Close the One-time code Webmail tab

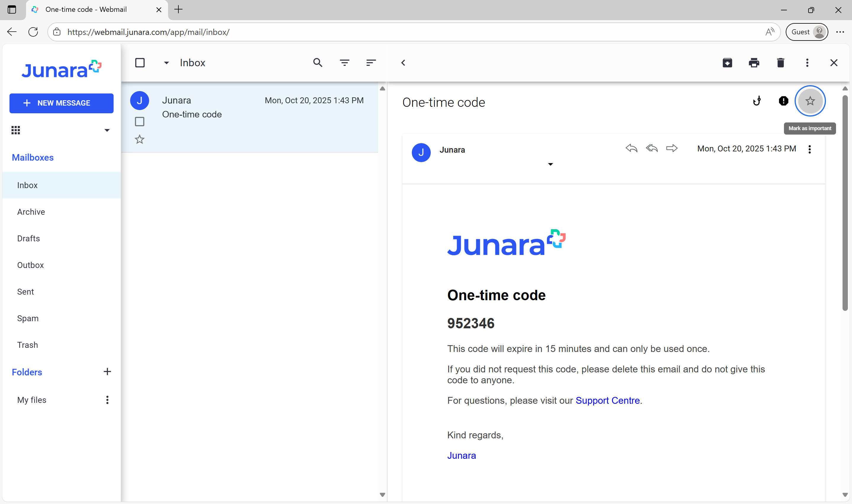click(159, 10)
